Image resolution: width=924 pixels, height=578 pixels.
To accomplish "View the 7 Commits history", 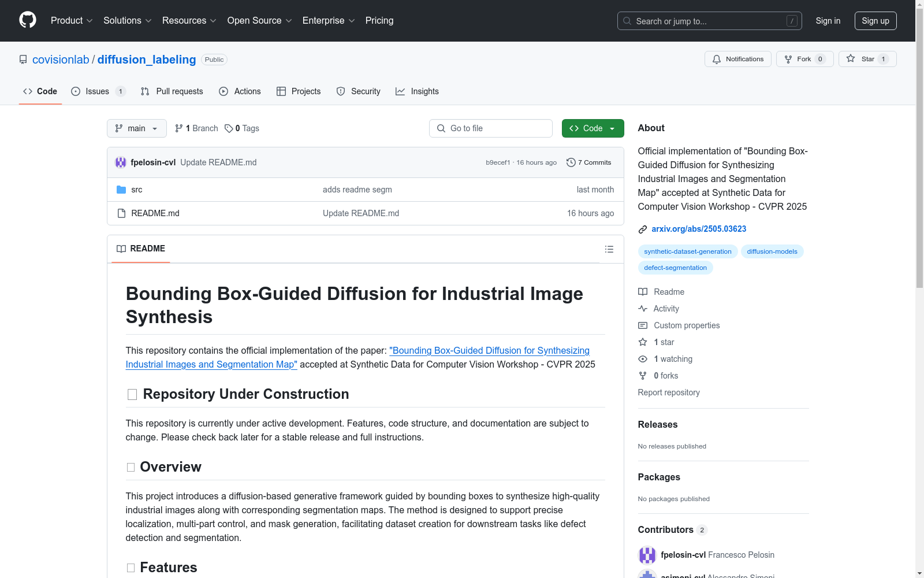I will tap(589, 162).
